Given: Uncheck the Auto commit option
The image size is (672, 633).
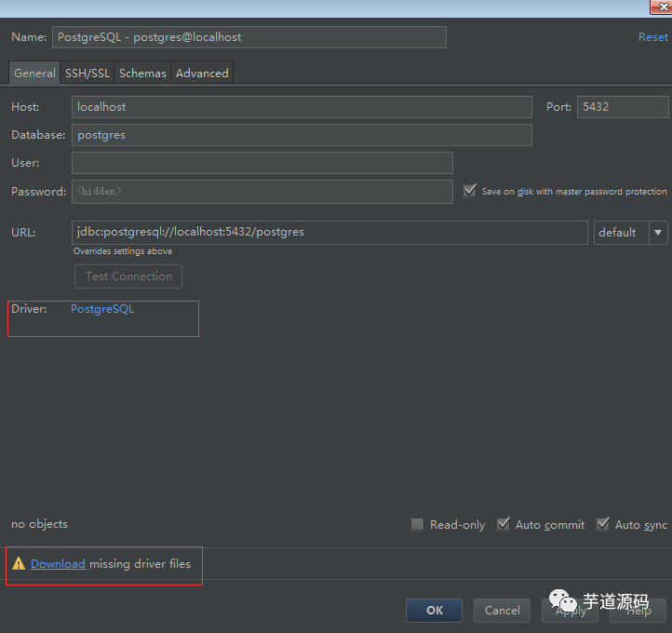Looking at the screenshot, I should coord(504,524).
